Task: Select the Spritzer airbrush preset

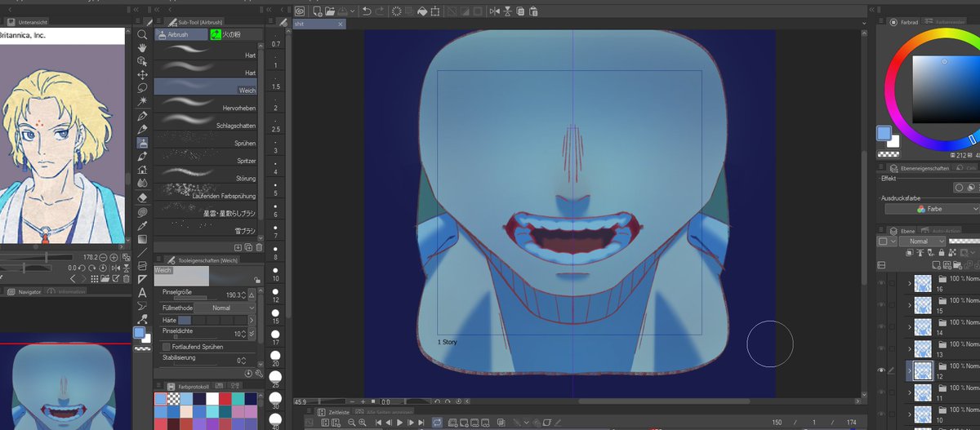Action: 207,157
